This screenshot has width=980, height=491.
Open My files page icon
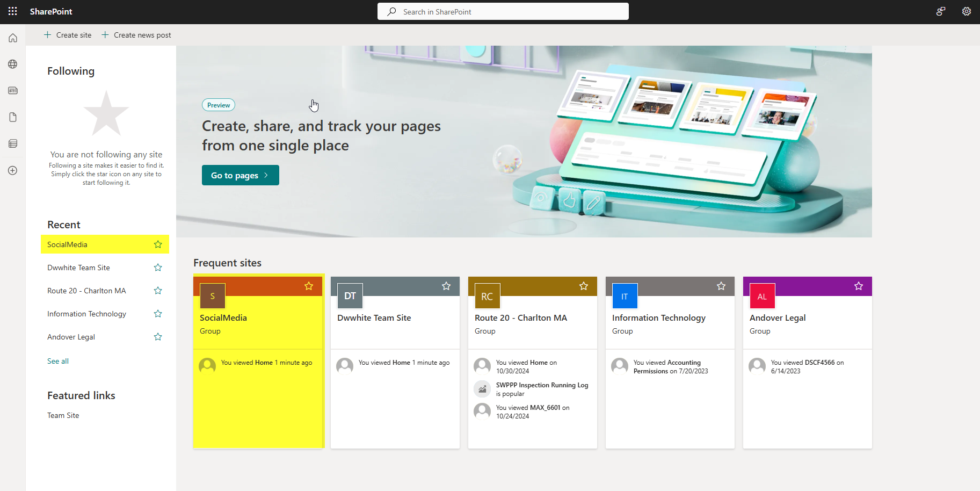pyautogui.click(x=13, y=117)
